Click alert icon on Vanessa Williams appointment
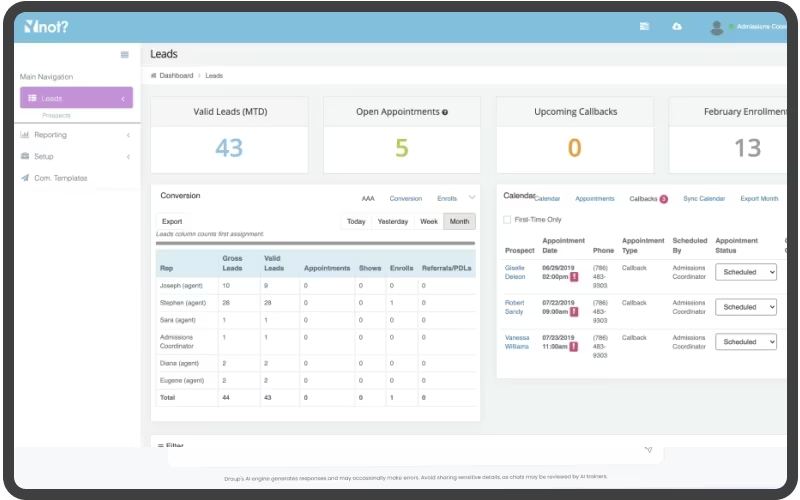Viewport: 800px width, 500px height. point(573,346)
